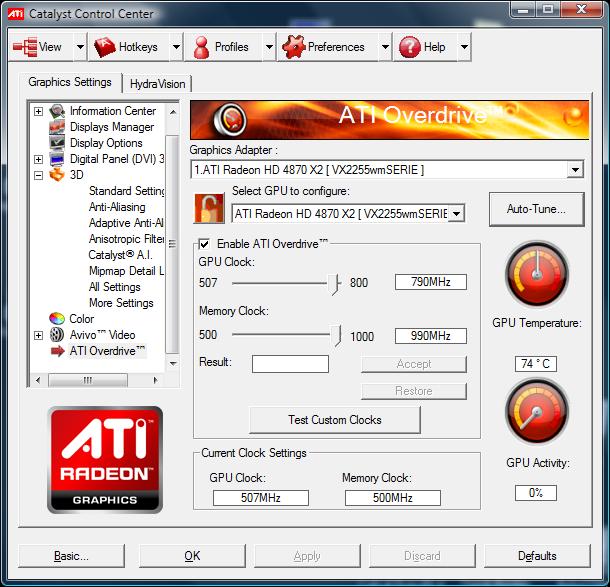Click the 790MHz GPU clock value box
Screen dimensions: 610x587
(x=431, y=282)
